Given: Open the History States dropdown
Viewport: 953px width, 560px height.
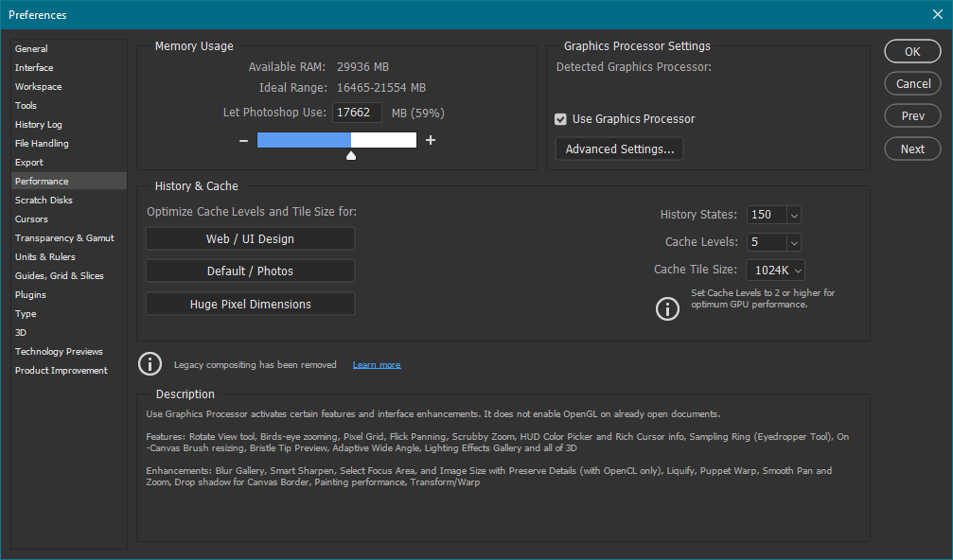Looking at the screenshot, I should point(773,215).
